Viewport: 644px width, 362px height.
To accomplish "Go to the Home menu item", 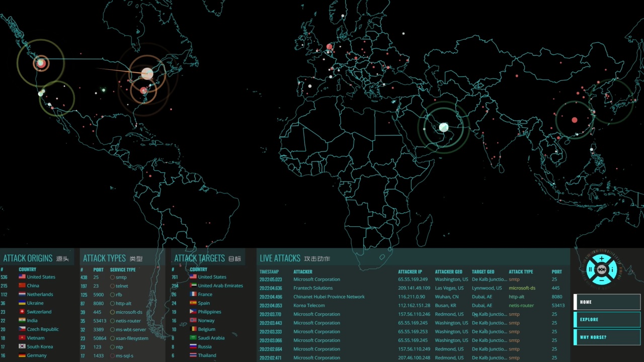I will click(607, 302).
